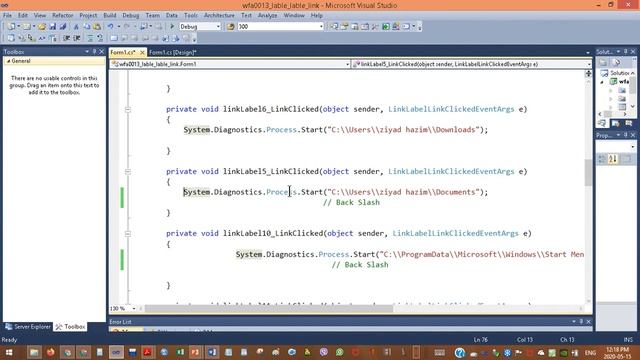The image size is (640, 360).
Task: Start debugging with the green play arrow
Action: [172, 27]
